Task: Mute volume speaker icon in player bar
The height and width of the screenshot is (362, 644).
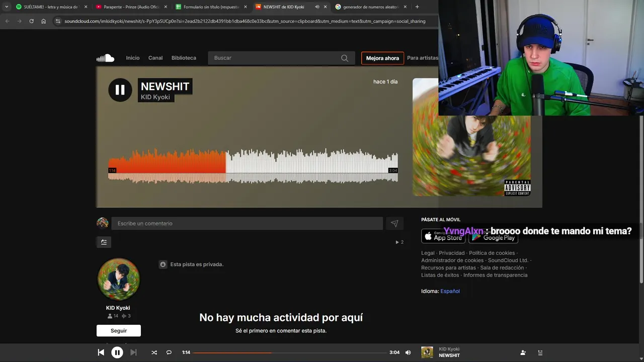Action: point(408,352)
